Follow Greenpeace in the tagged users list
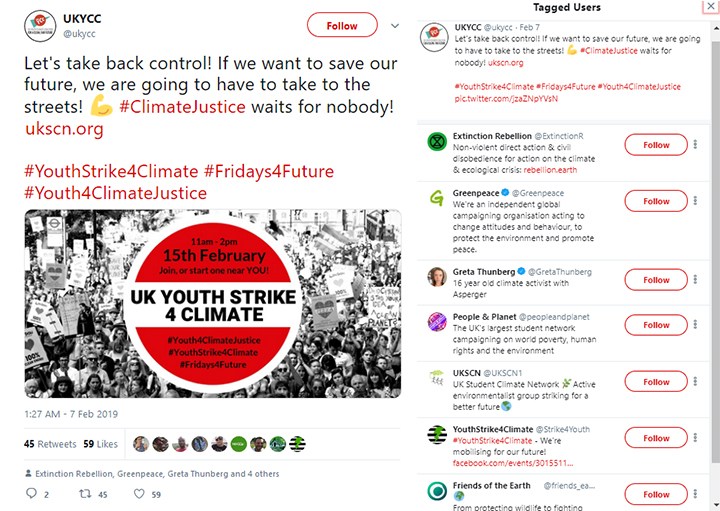Viewport: 720px width, 511px height. tap(656, 201)
